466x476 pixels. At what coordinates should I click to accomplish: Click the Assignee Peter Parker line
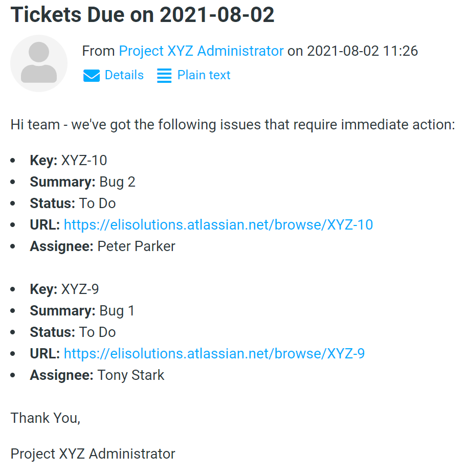(x=102, y=246)
